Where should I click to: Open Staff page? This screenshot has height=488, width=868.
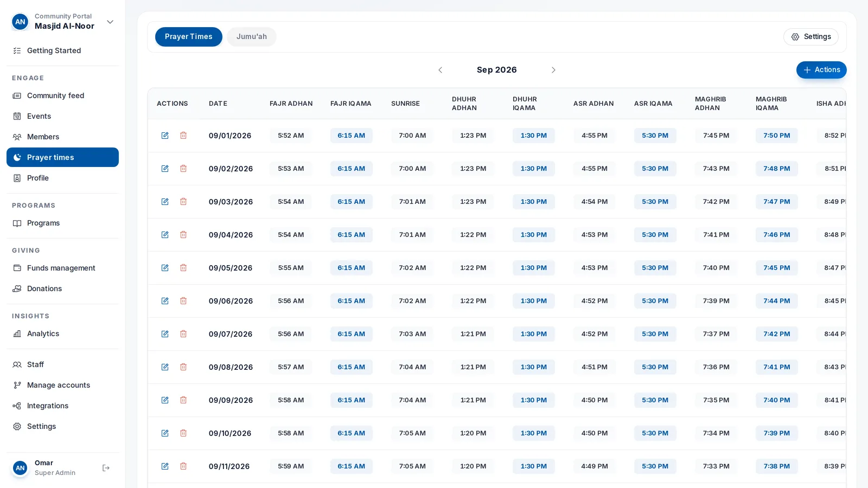pos(62,364)
